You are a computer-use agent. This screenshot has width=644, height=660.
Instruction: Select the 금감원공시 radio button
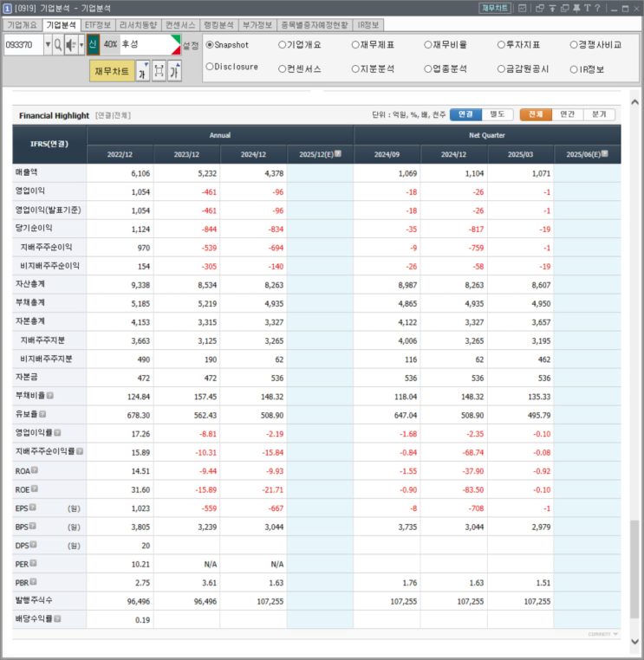(501, 69)
